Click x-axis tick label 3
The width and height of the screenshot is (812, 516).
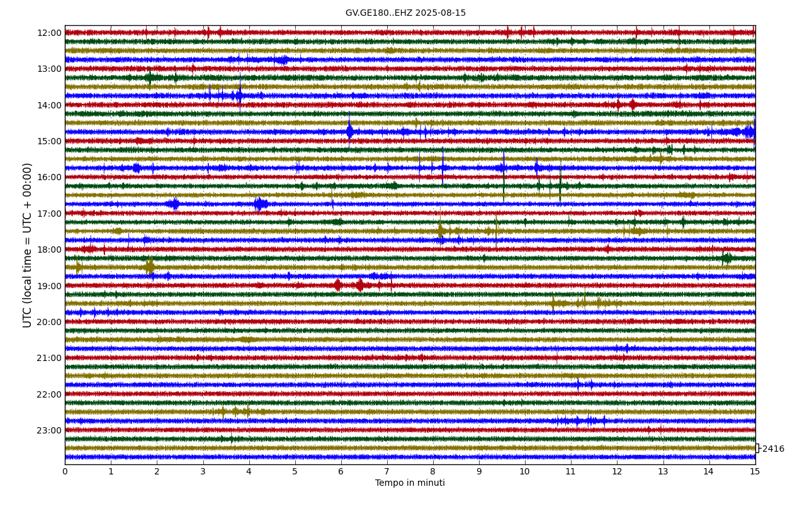tap(203, 471)
